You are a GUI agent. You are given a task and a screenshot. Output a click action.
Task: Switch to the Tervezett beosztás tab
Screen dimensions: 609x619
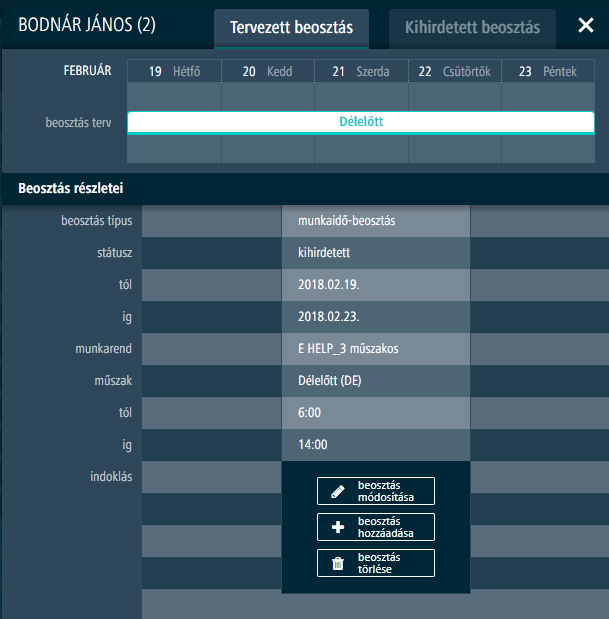pos(291,28)
